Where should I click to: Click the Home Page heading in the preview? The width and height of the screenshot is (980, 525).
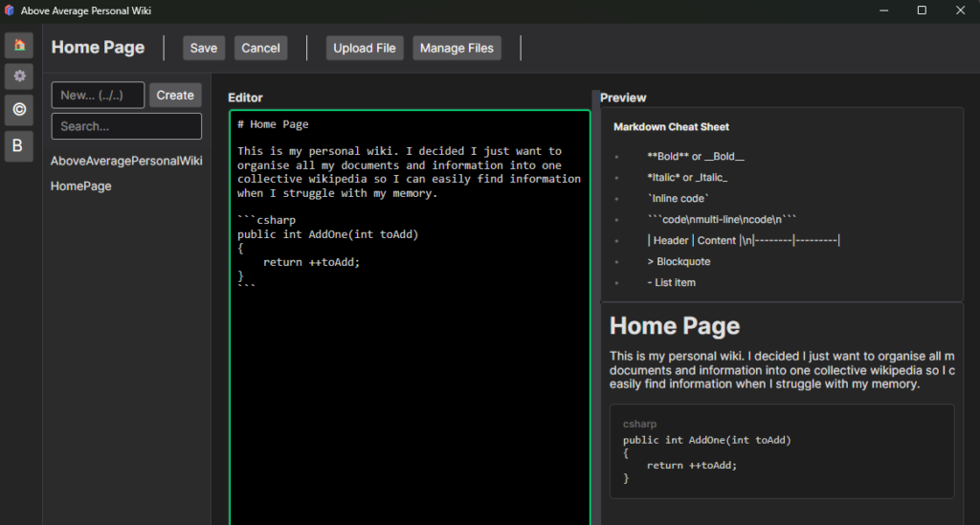click(675, 326)
